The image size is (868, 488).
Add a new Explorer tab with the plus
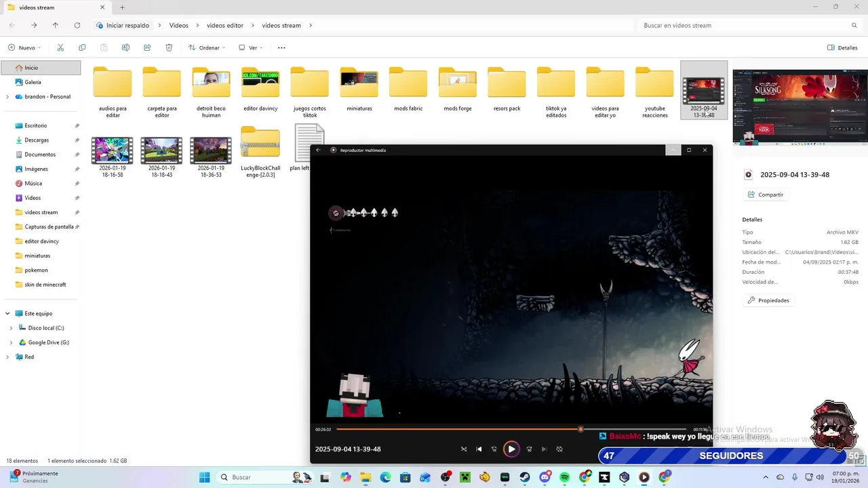coord(122,7)
